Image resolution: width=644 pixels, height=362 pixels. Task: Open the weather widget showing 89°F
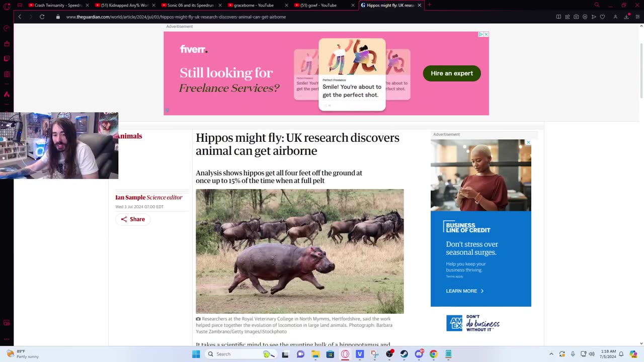point(23,354)
